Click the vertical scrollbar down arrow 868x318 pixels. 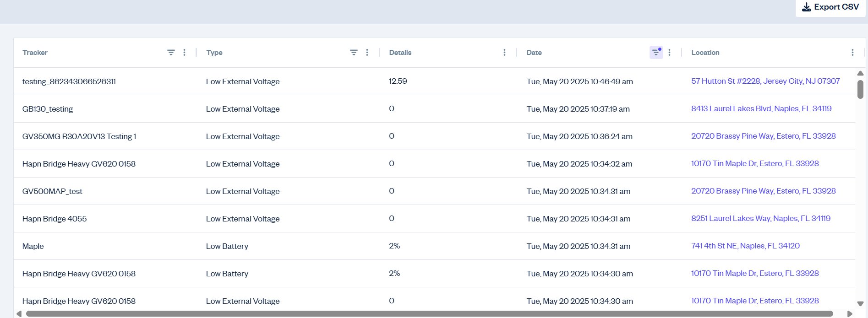[x=860, y=303]
